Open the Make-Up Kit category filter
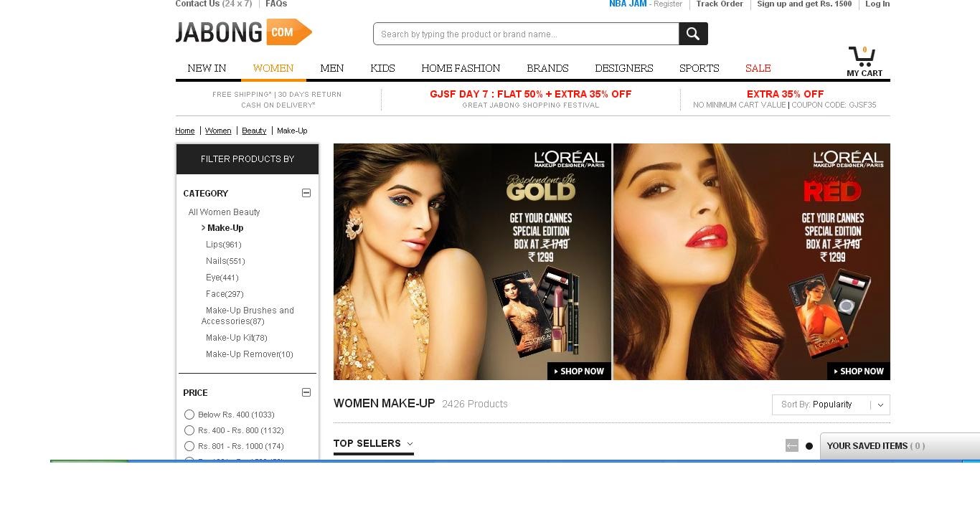The image size is (980, 530). pos(236,338)
